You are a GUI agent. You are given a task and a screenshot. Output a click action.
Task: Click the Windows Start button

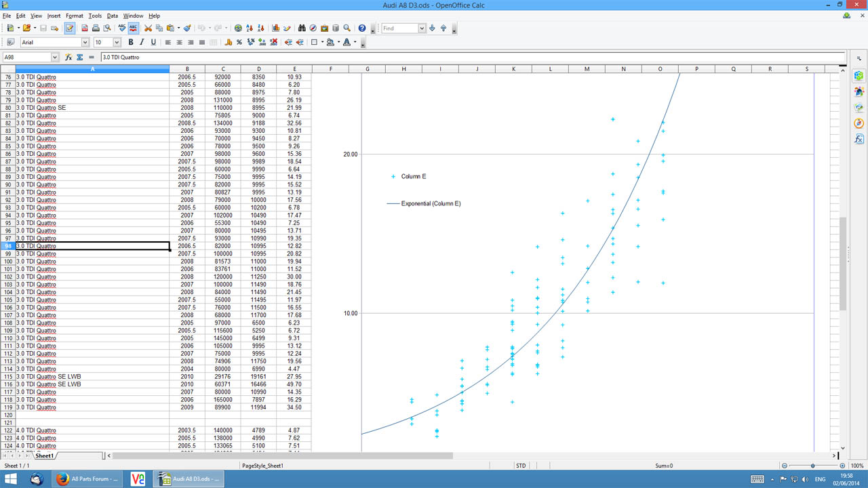(x=12, y=479)
